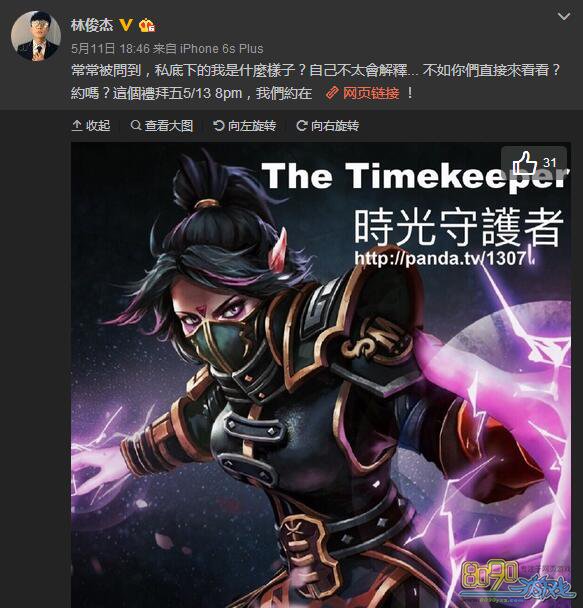This screenshot has height=608, width=583.
Task: Click the 收起 upward arrow icon
Action: click(x=77, y=126)
